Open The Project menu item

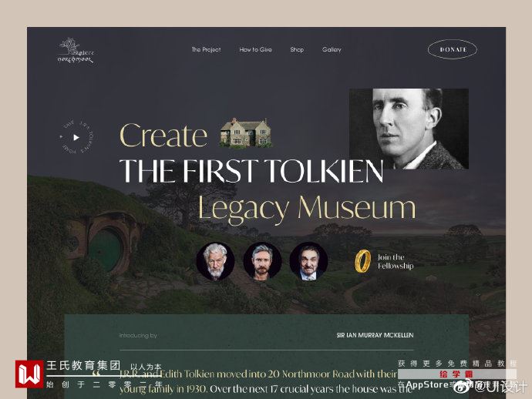pos(206,49)
